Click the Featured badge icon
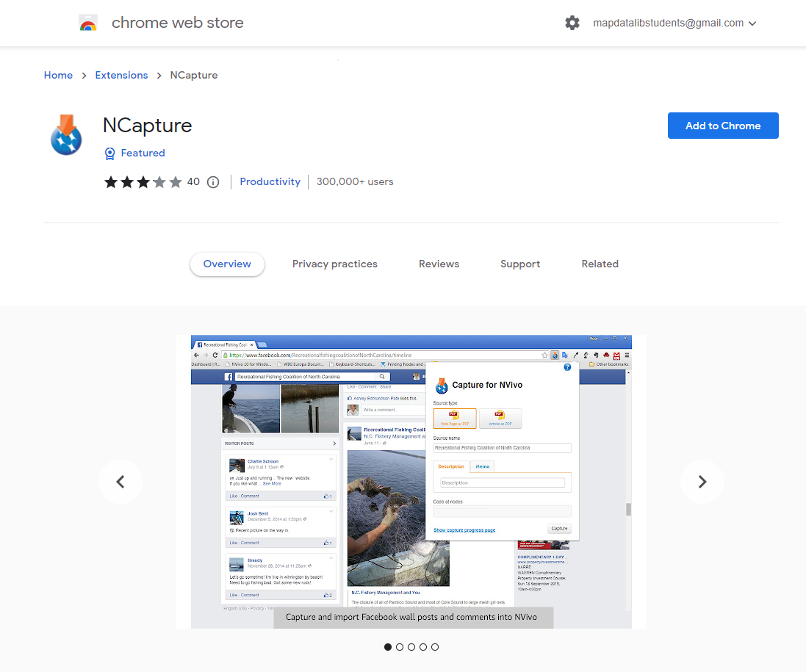The height and width of the screenshot is (672, 806). [109, 153]
